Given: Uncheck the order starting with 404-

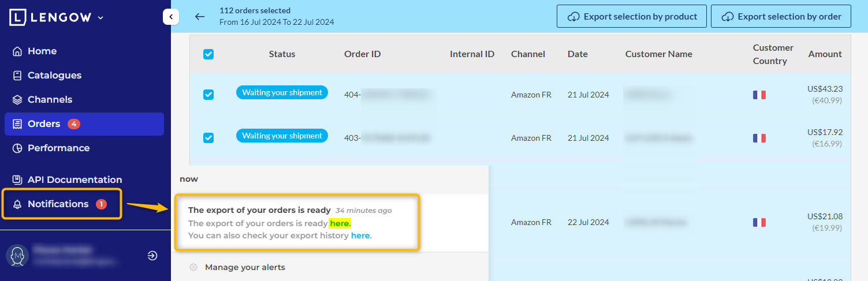Looking at the screenshot, I should 208,95.
